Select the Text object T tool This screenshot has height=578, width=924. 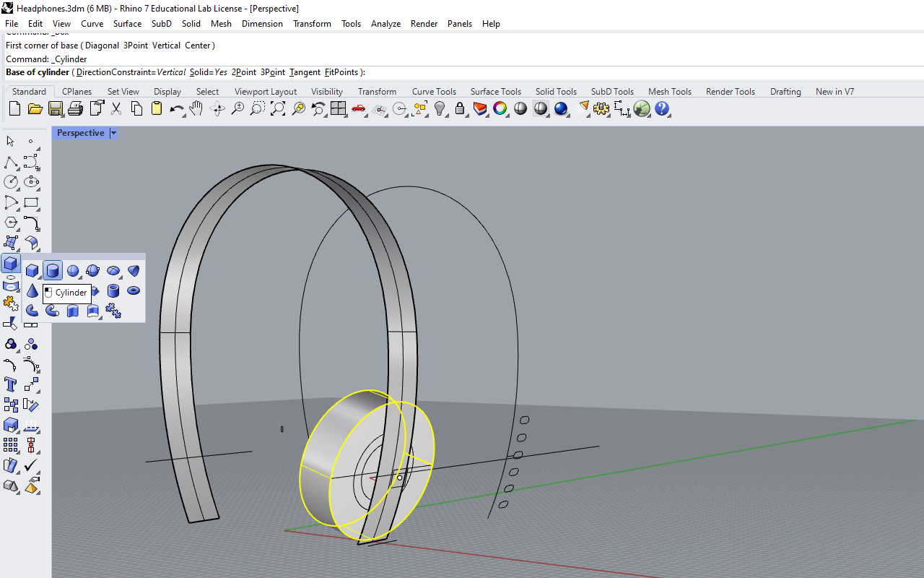coord(11,384)
